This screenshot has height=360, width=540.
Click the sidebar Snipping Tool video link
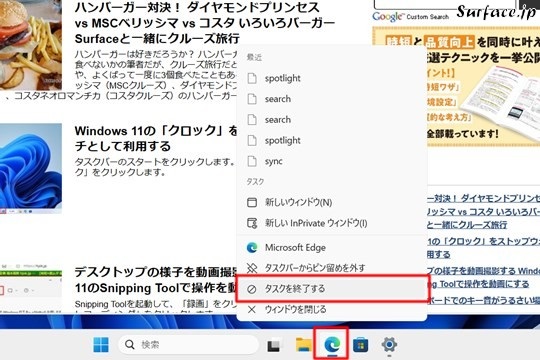click(x=483, y=277)
